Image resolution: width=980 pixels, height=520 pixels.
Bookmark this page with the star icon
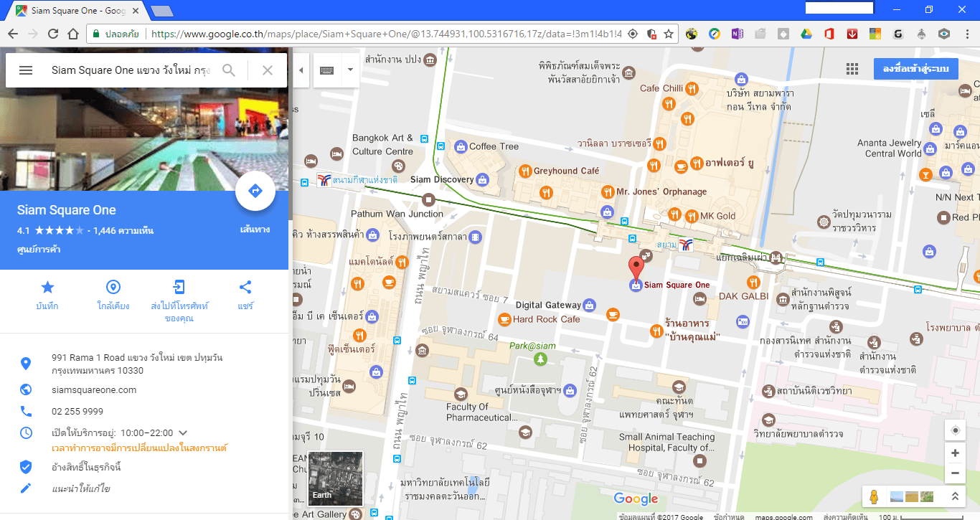(x=669, y=34)
